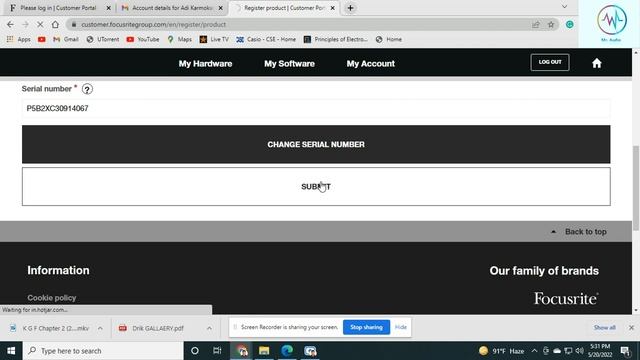Click Stop sharing button
The image size is (640, 360).
(x=366, y=327)
